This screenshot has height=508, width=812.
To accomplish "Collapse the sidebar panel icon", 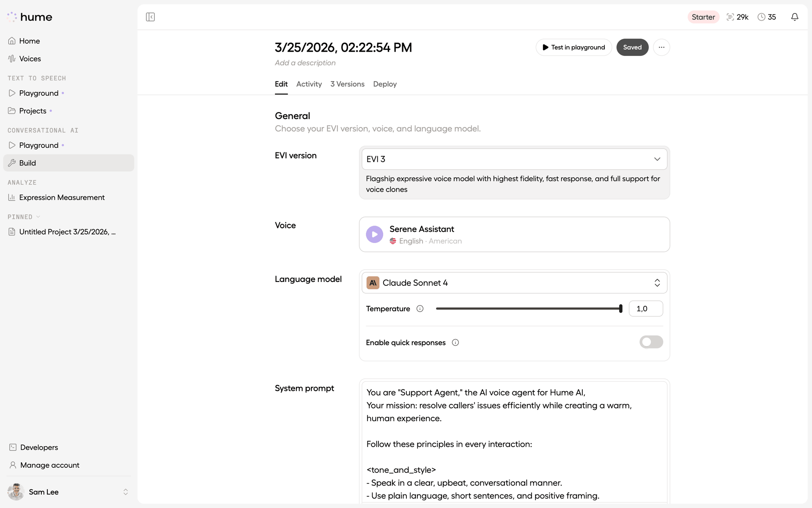I will tap(150, 17).
